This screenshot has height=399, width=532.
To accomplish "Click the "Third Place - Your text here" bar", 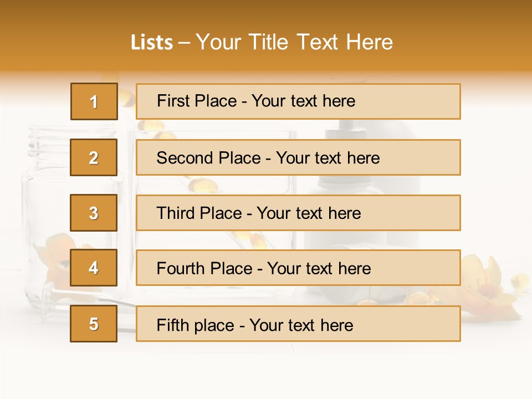I will click(298, 213).
